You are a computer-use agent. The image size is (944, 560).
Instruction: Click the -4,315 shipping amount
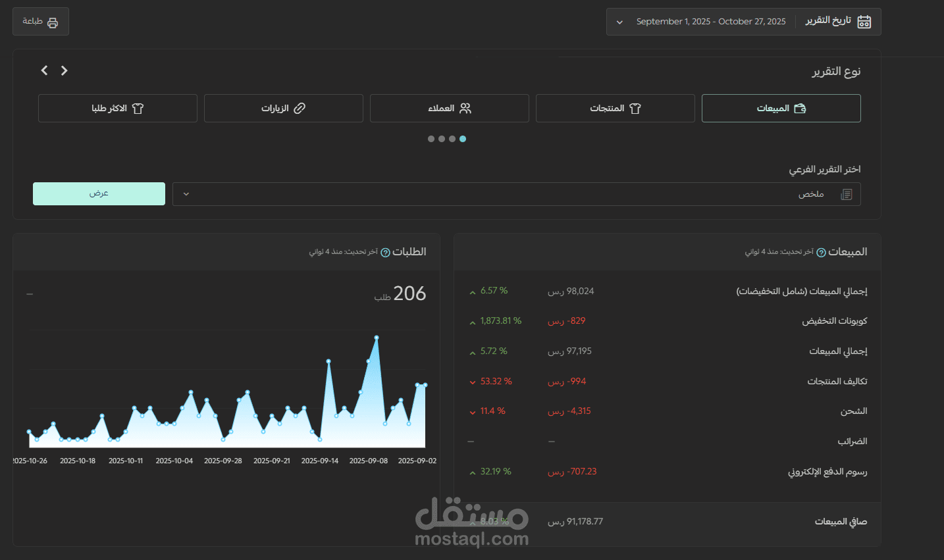[x=569, y=411]
